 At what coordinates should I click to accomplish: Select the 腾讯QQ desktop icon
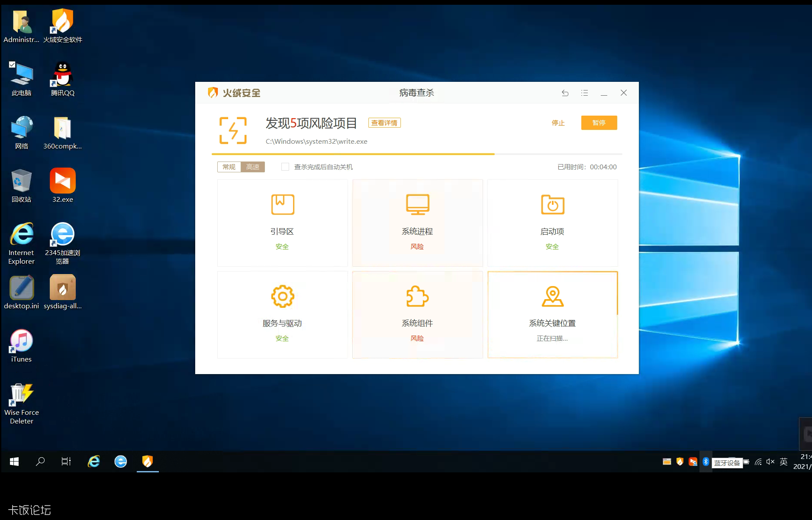click(63, 79)
